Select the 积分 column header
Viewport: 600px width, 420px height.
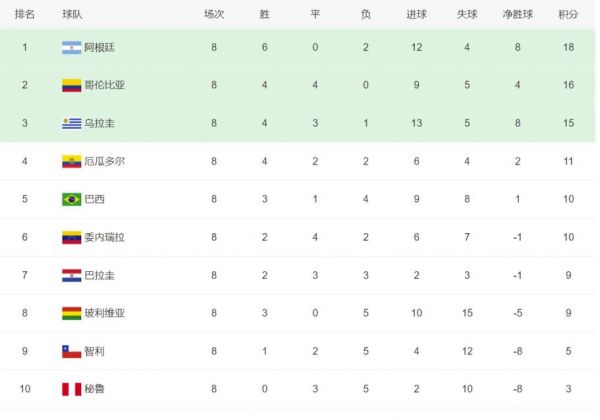[568, 15]
